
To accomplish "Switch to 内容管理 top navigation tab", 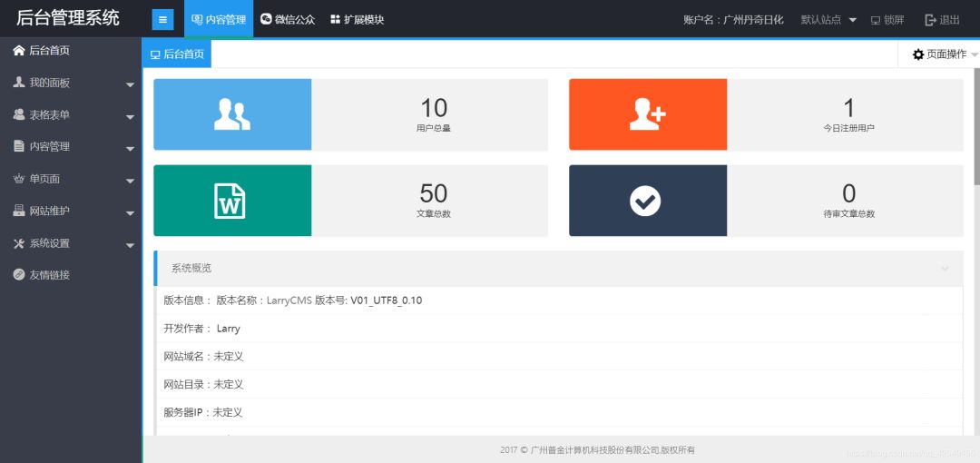I will pyautogui.click(x=219, y=19).
